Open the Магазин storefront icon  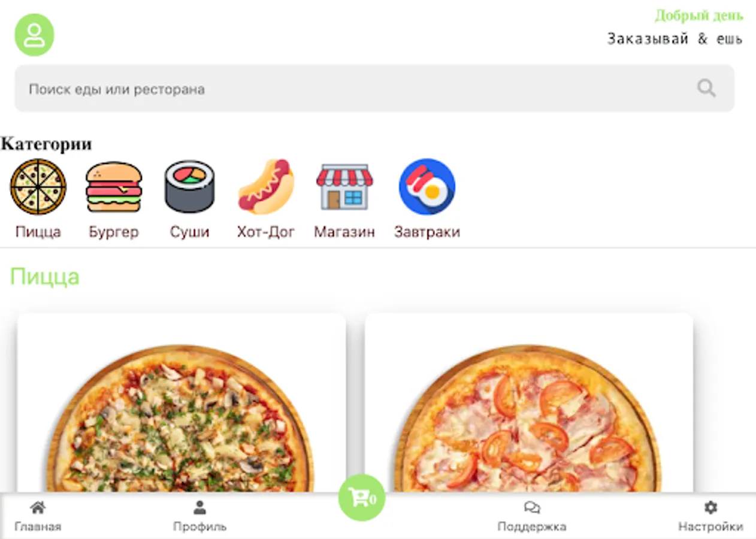344,186
